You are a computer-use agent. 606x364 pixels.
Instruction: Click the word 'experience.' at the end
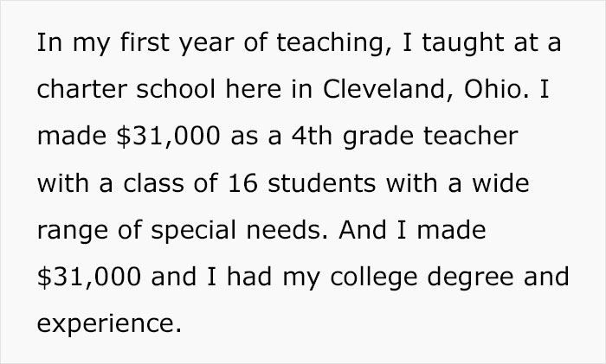[x=109, y=324]
